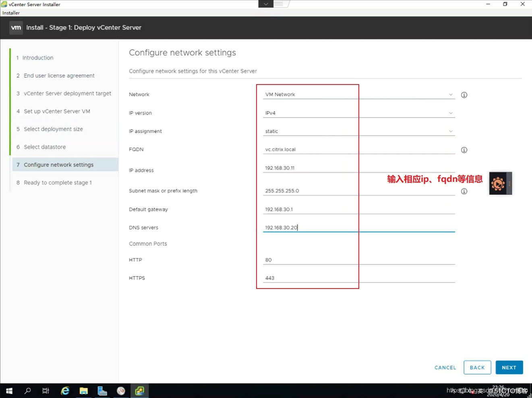Go to step 1 Introduction

tap(38, 58)
